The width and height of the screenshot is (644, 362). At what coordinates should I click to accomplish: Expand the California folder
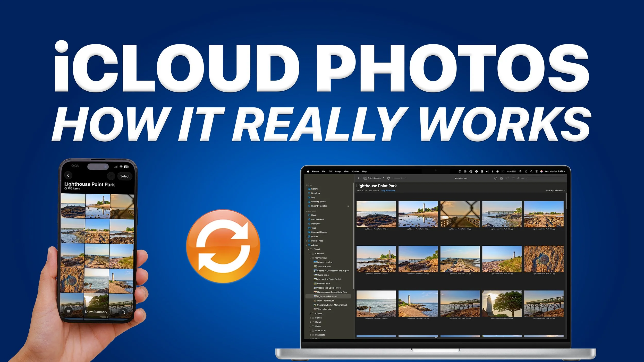point(311,254)
